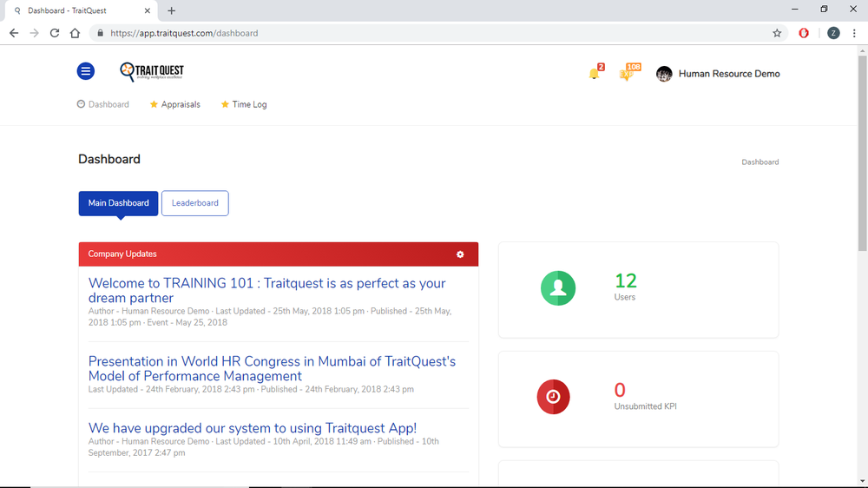Go to Dashboard in top navigation
This screenshot has height=488, width=868.
coord(103,104)
